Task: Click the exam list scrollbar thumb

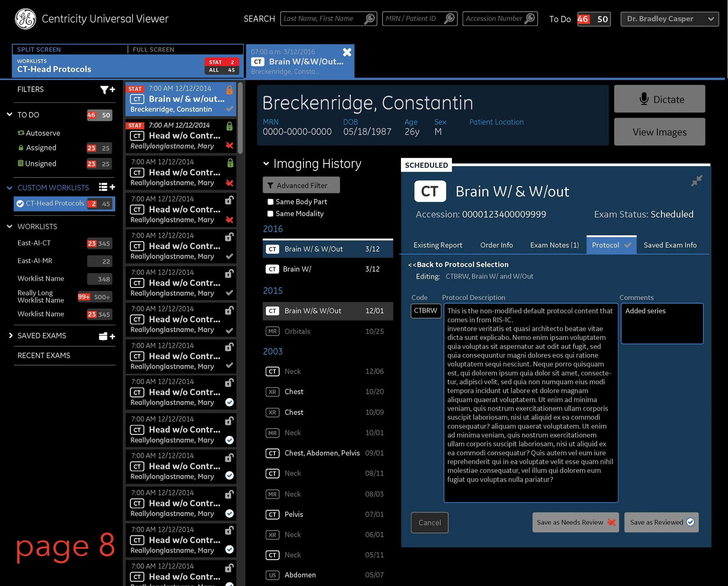Action: click(x=240, y=118)
